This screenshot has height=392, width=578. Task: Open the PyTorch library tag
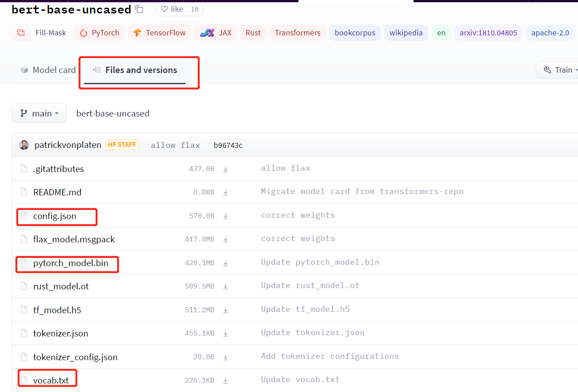click(99, 33)
